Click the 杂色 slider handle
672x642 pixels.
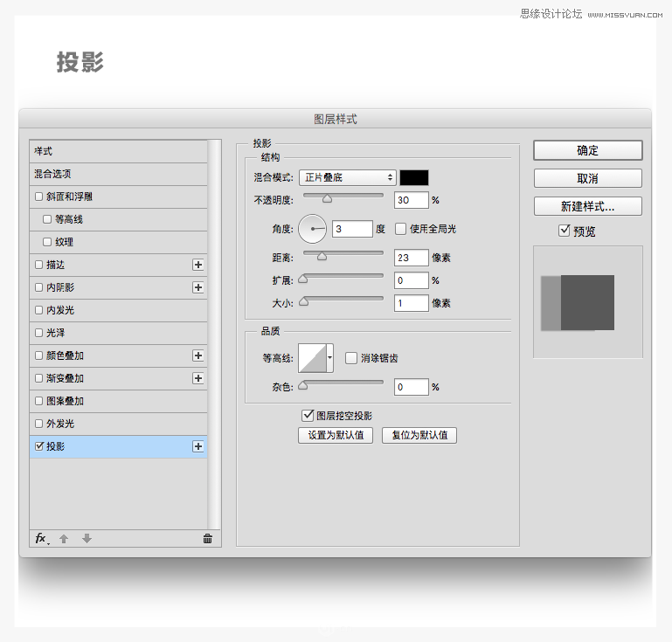(303, 385)
